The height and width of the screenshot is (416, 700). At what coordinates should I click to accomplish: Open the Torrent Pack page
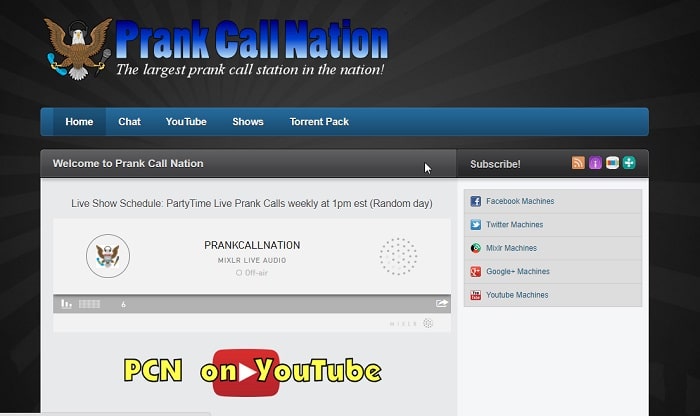tap(319, 122)
